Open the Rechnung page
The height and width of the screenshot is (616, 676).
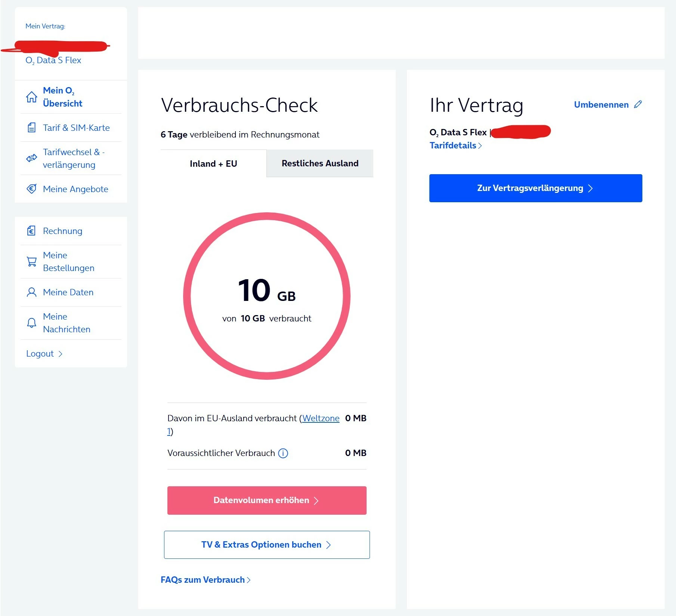[71, 231]
